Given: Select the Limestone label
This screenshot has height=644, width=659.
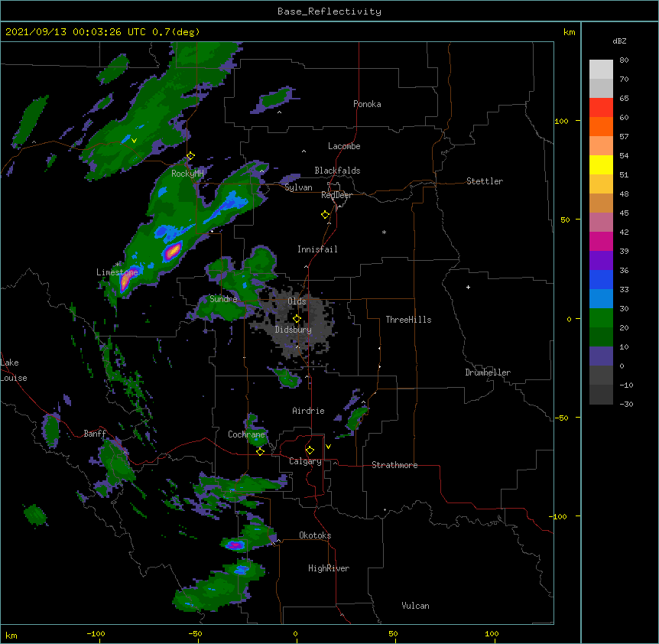Looking at the screenshot, I should 117,272.
